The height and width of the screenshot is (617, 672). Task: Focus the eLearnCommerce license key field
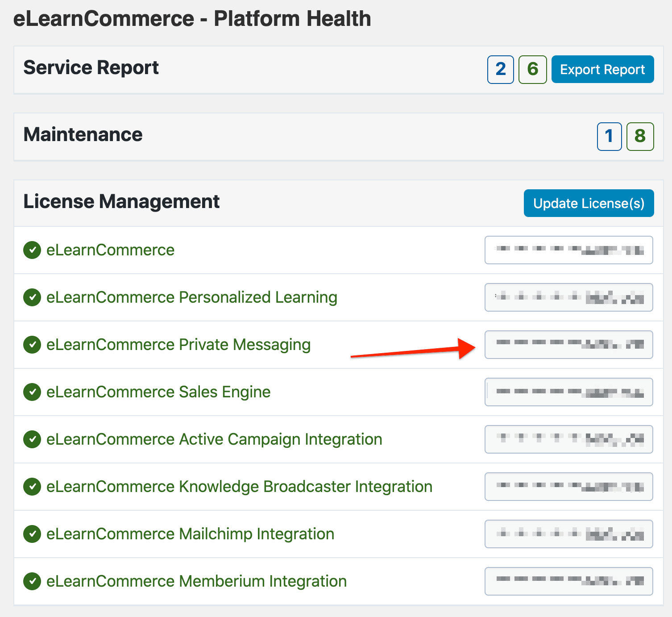568,250
